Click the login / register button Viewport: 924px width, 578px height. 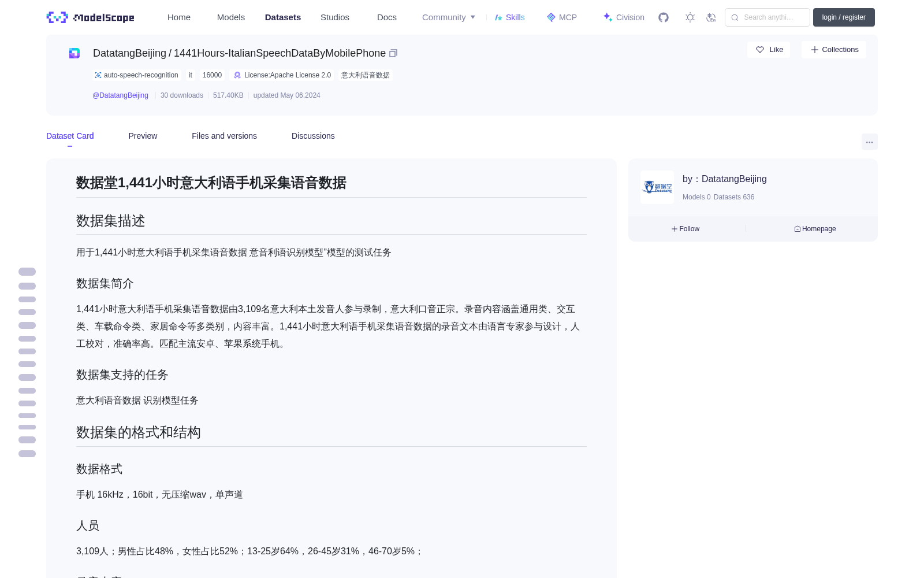pos(844,17)
